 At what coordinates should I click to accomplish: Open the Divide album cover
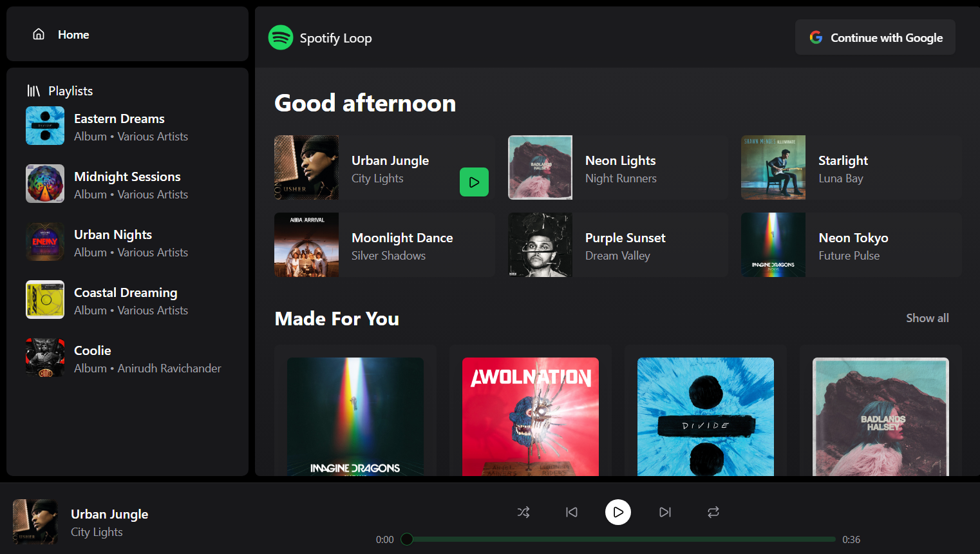(705, 417)
